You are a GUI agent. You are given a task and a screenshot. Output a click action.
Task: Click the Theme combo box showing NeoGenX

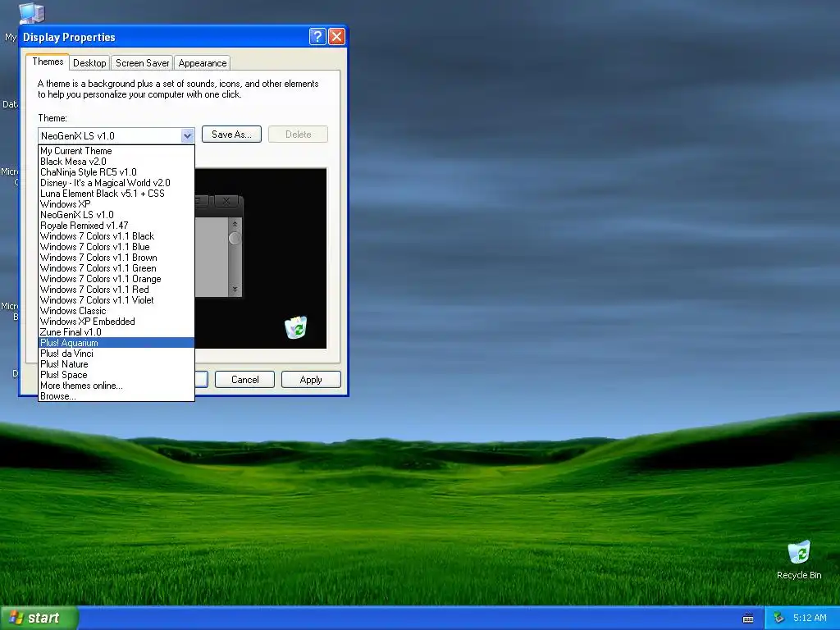click(116, 135)
